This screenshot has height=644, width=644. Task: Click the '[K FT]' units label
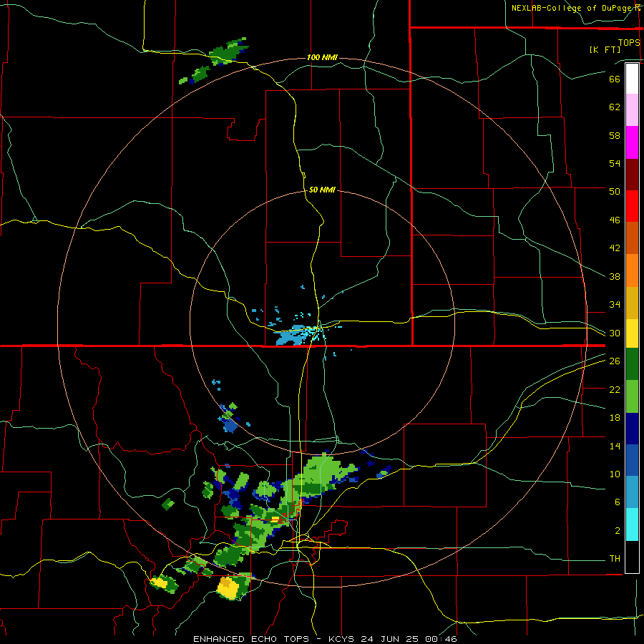pos(605,49)
